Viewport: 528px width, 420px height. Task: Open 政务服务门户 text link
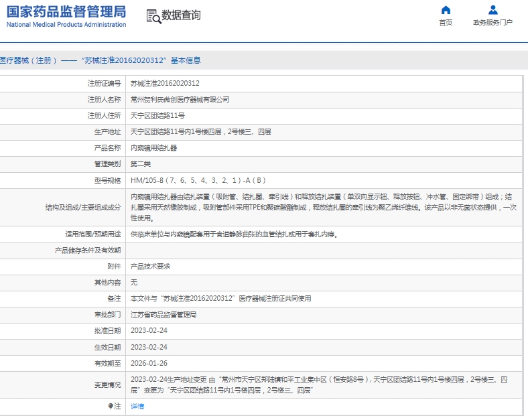tap(492, 23)
